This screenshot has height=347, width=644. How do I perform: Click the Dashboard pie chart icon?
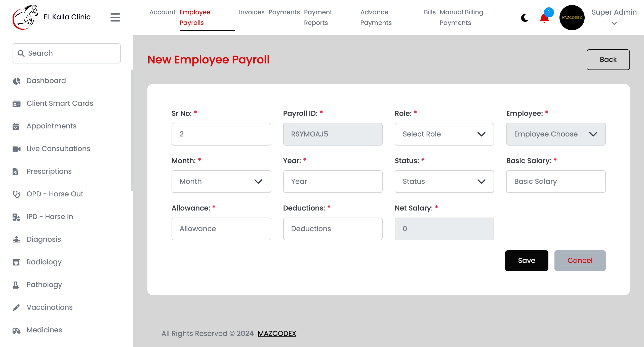tap(17, 81)
